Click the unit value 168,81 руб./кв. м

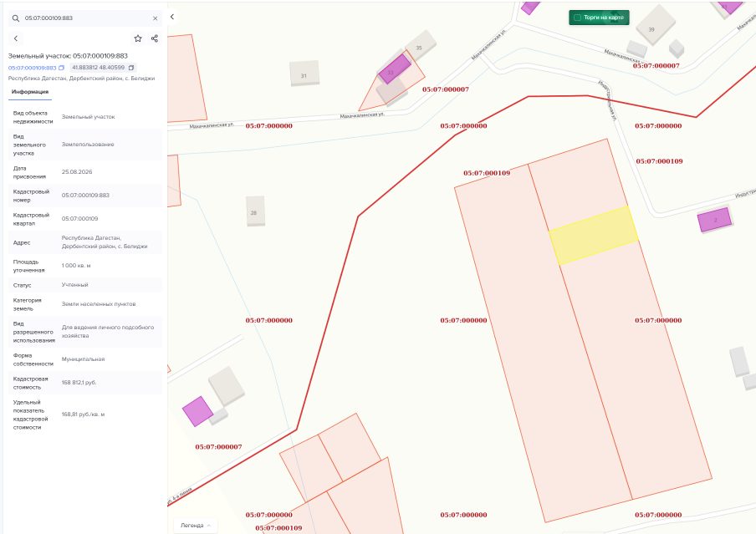tap(83, 414)
